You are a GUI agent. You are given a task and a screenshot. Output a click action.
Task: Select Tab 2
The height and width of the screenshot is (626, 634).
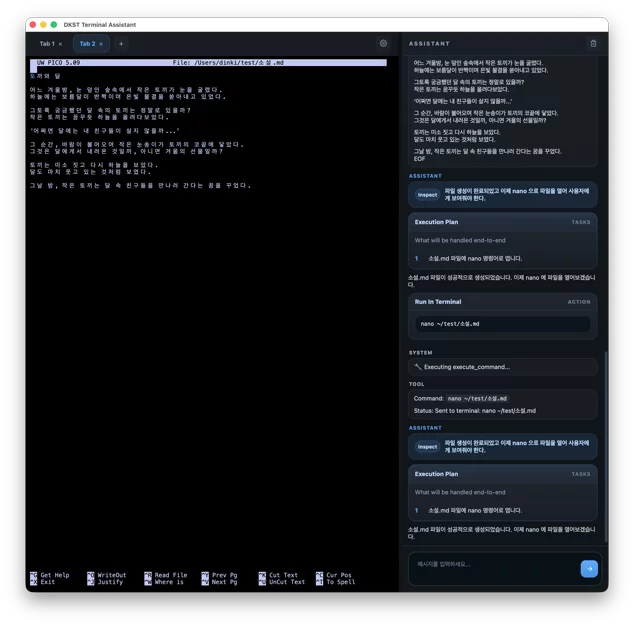[87, 44]
